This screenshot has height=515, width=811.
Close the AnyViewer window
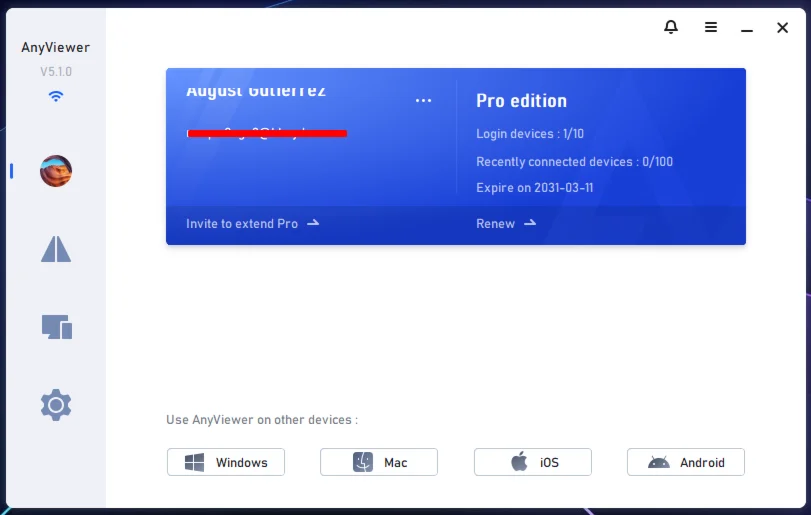pyautogui.click(x=782, y=27)
